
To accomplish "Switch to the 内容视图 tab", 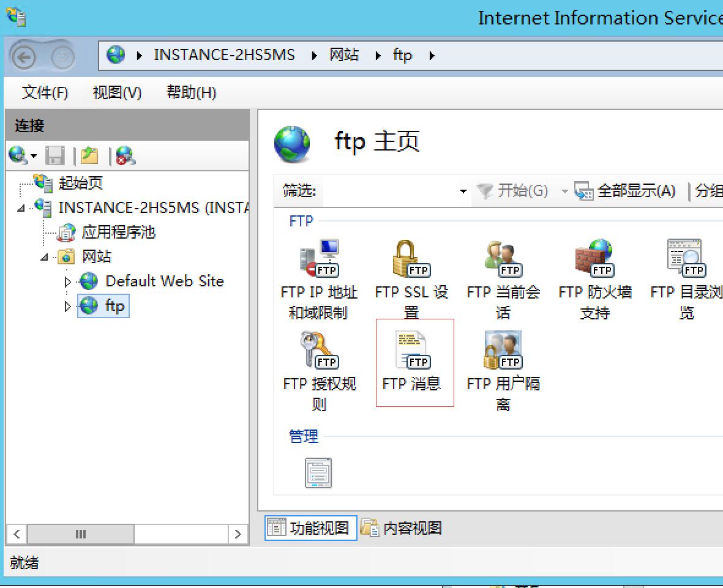I will click(402, 527).
